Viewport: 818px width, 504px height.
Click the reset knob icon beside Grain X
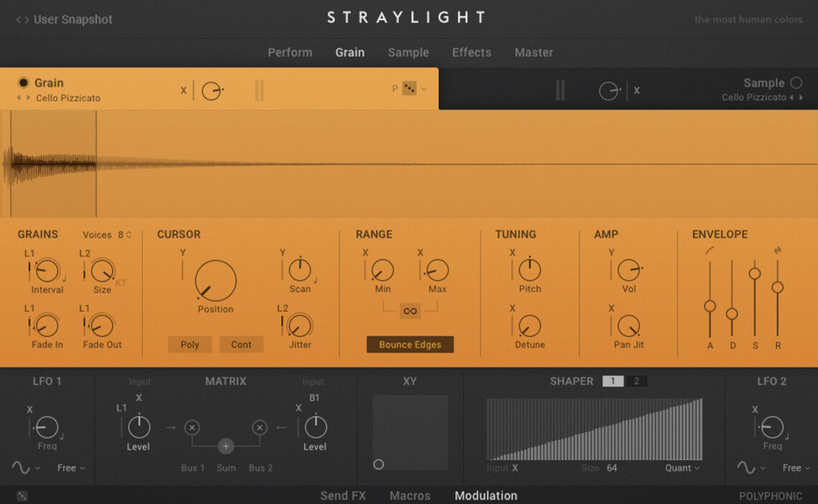point(212,90)
